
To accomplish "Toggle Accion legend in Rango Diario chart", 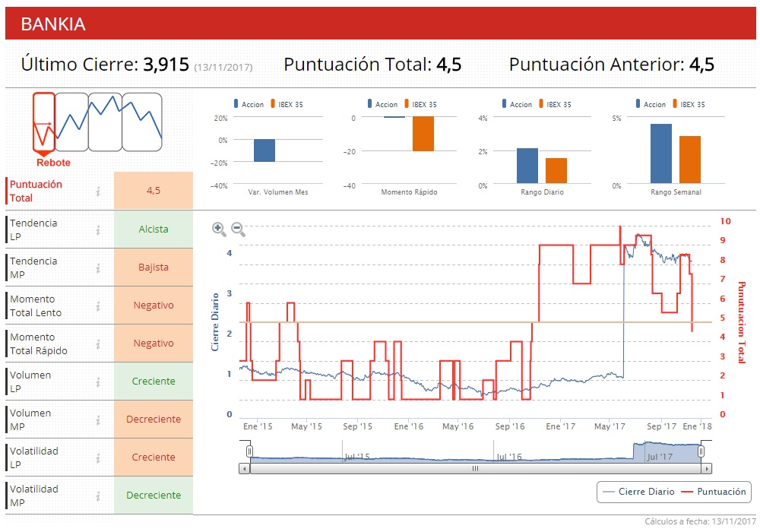I will pos(517,104).
